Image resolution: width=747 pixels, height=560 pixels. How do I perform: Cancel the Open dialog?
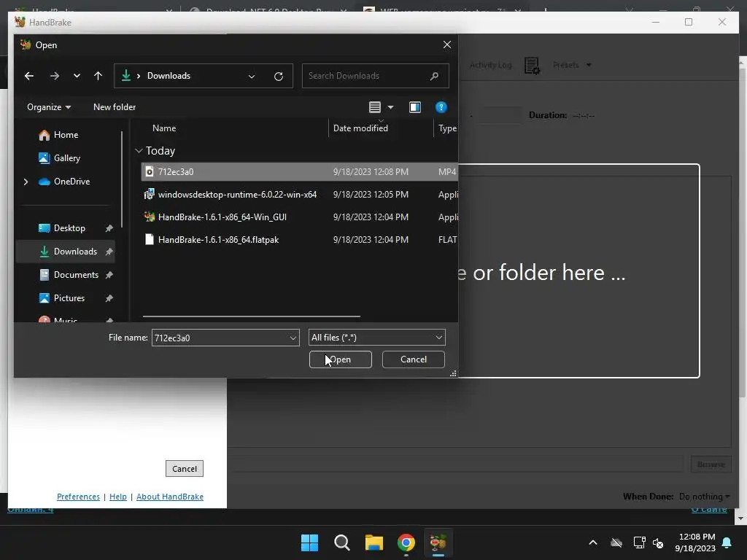tap(413, 359)
